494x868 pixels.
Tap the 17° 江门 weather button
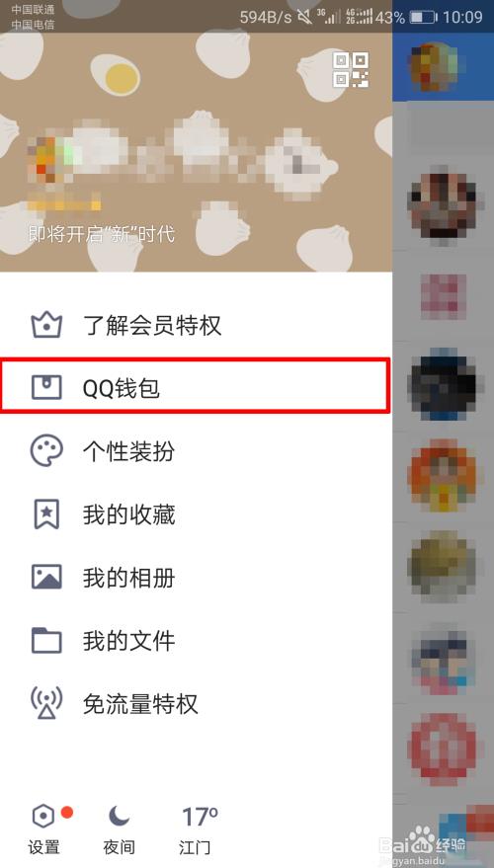pyautogui.click(x=199, y=829)
